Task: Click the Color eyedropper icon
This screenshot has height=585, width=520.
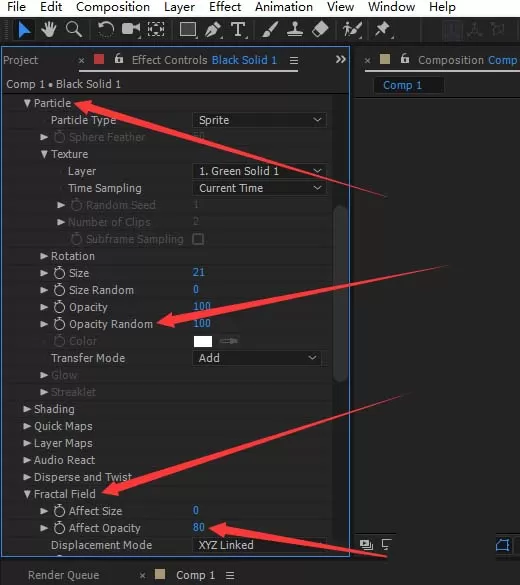Action: (229, 341)
